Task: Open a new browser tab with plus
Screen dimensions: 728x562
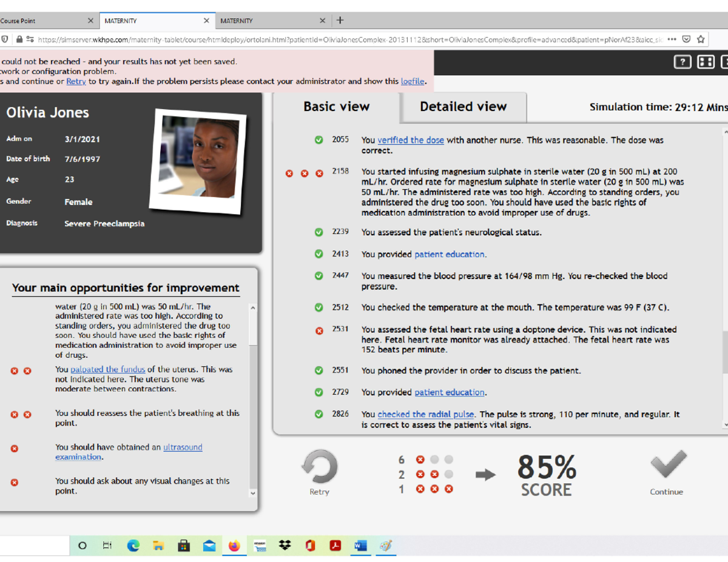Action: [340, 20]
